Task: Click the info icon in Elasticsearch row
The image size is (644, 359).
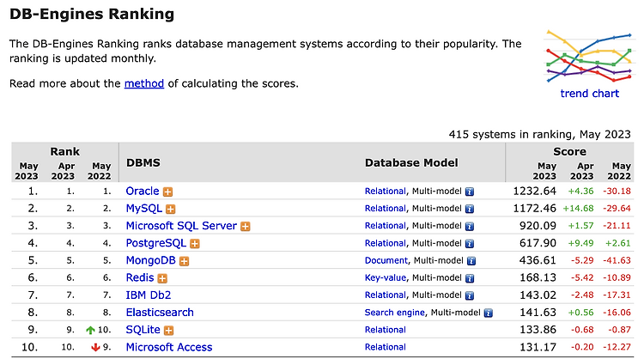Action: (x=488, y=313)
